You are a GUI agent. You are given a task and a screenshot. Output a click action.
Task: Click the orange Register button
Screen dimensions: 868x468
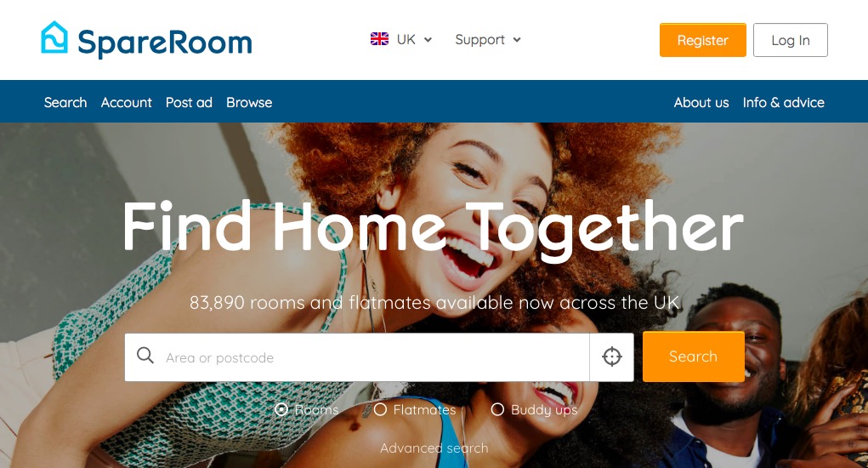(702, 40)
